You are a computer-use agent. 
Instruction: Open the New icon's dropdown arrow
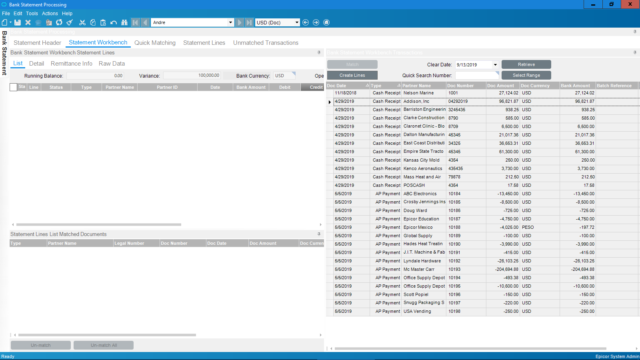(11, 22)
